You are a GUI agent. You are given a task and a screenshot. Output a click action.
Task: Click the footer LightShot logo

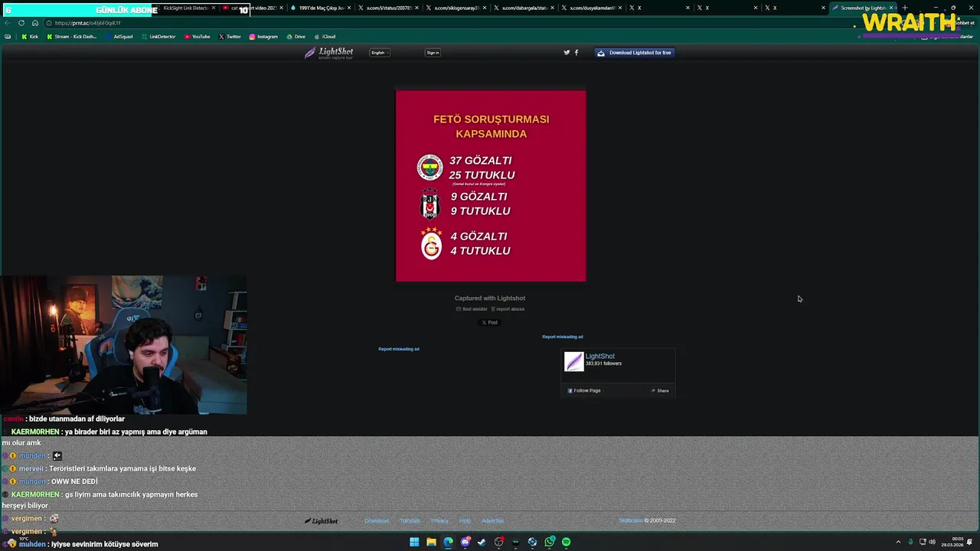click(x=321, y=521)
